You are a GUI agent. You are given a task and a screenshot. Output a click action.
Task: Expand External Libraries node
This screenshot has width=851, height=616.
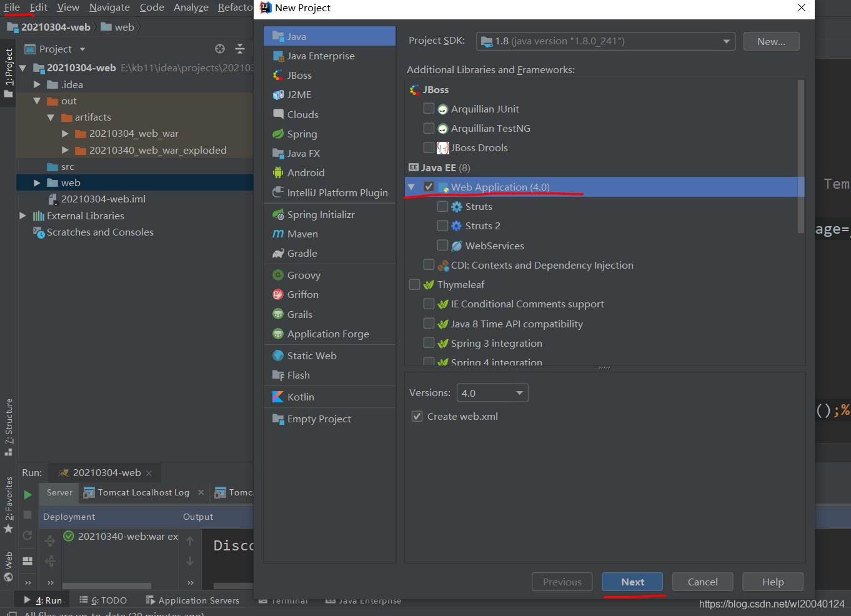(23, 216)
